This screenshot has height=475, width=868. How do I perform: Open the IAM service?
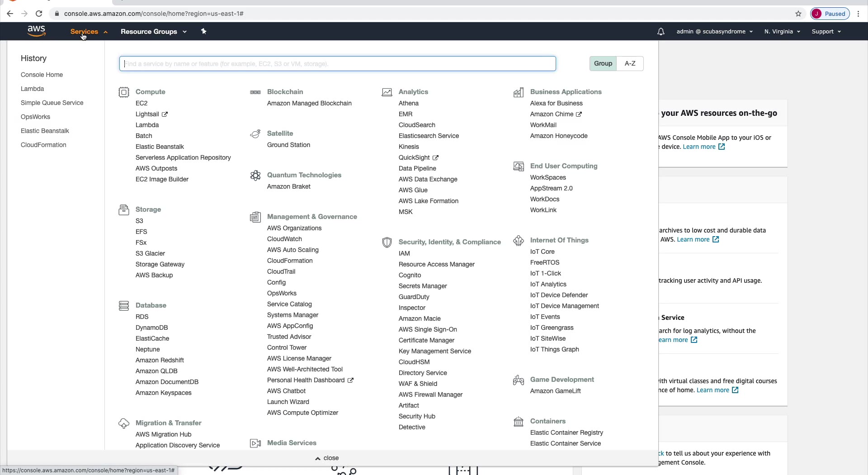[x=404, y=253]
